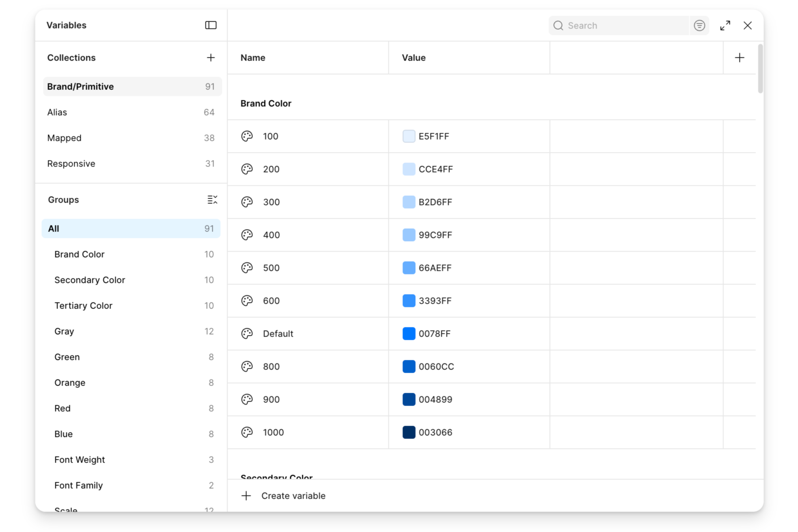Click hex value 0078FF
Screen dimensions: 798x532
click(435, 333)
